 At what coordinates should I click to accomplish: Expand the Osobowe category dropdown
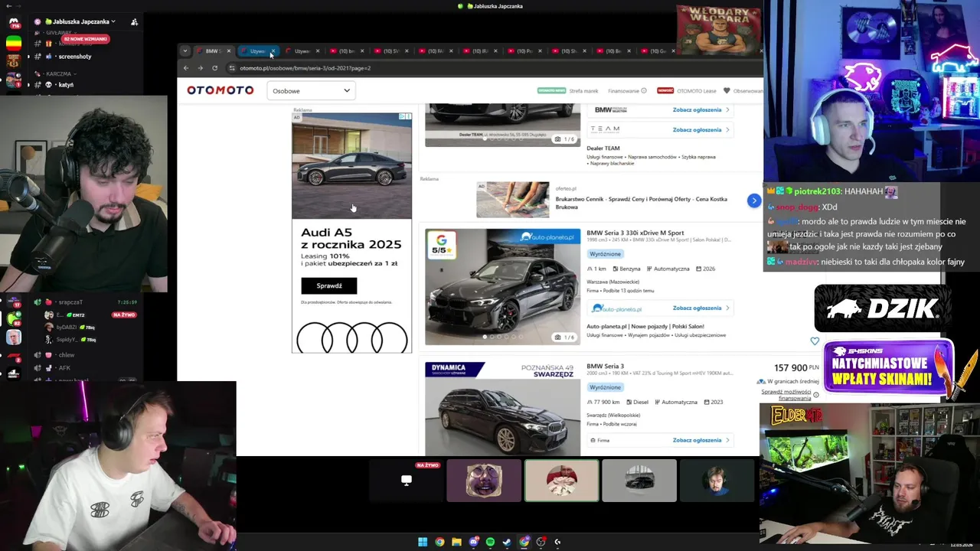point(311,91)
